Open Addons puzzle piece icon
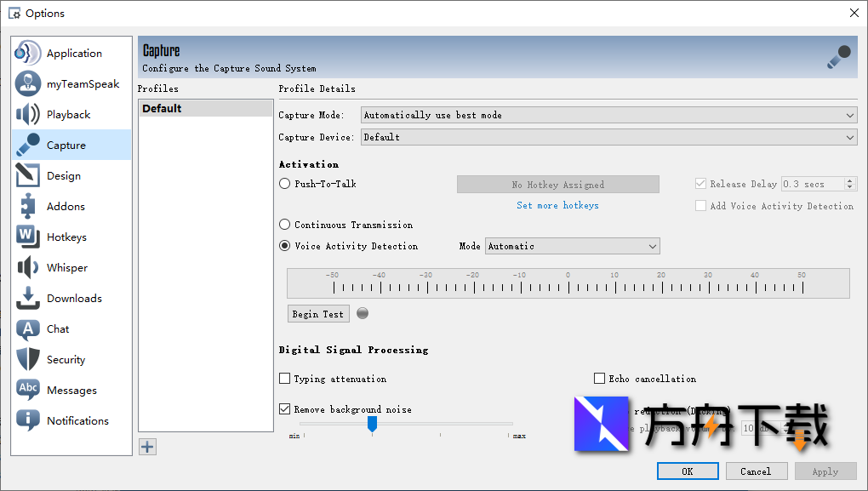 pyautogui.click(x=28, y=206)
